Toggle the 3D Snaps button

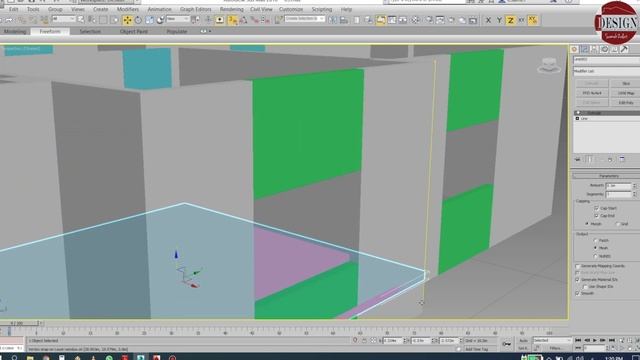[233, 20]
